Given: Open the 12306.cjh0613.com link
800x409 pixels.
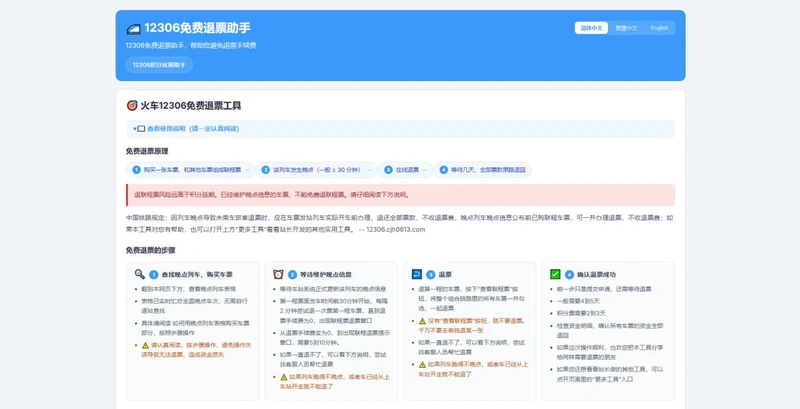Looking at the screenshot, I should tap(395, 229).
